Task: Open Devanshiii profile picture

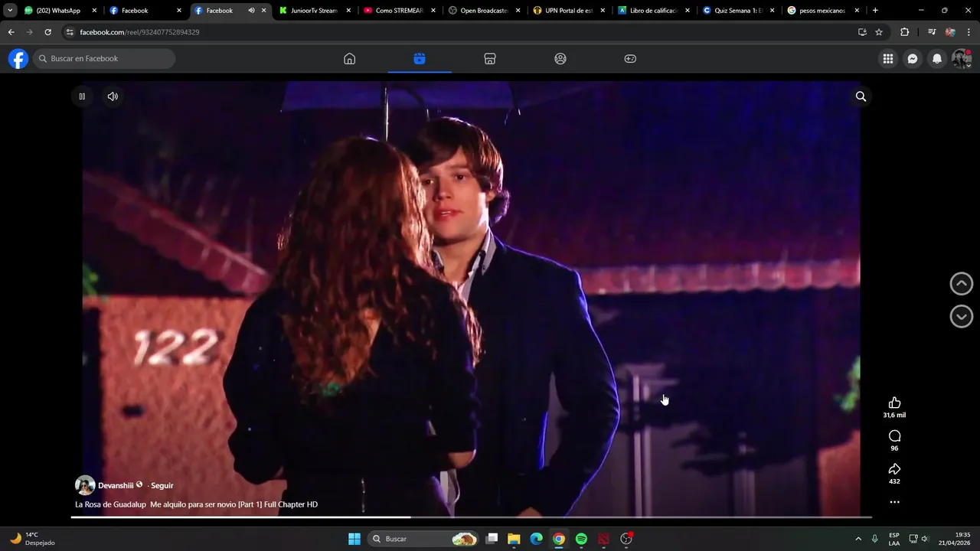Action: point(85,485)
